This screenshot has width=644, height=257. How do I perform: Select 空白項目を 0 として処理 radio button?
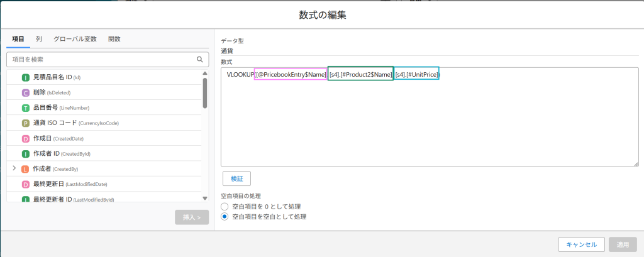click(x=225, y=206)
